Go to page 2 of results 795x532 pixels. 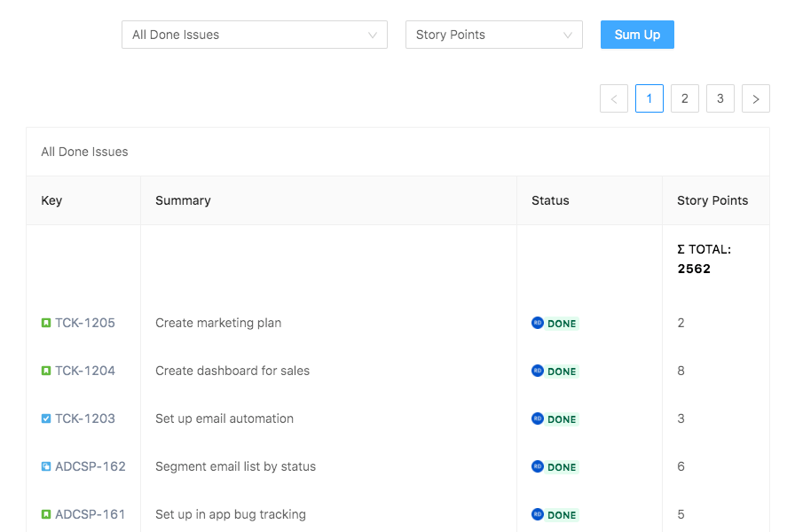point(685,98)
